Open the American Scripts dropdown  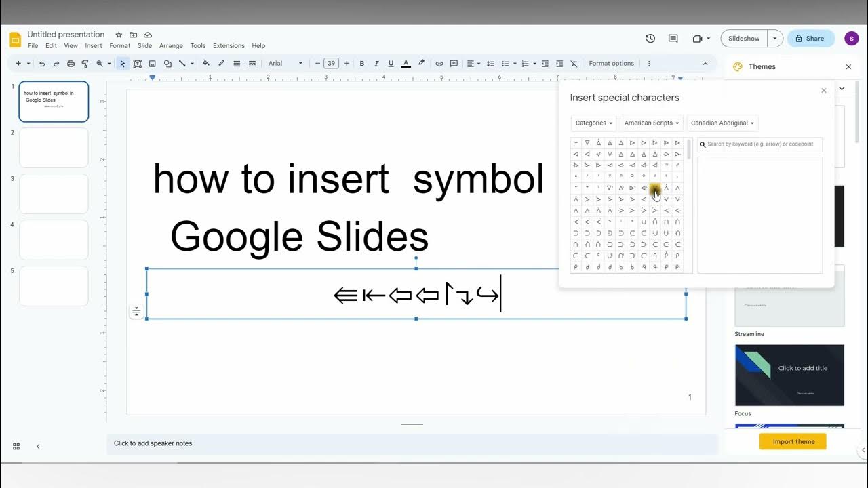coord(652,123)
